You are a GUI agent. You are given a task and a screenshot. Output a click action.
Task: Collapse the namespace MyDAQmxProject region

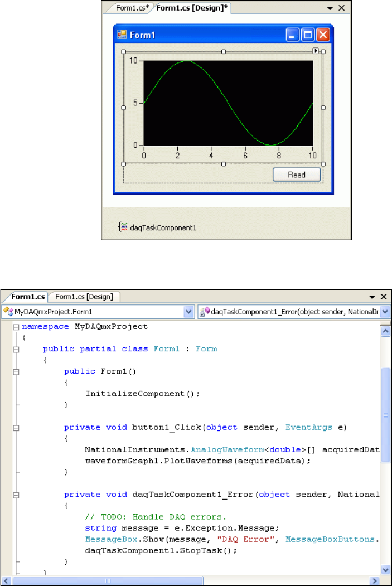16,327
